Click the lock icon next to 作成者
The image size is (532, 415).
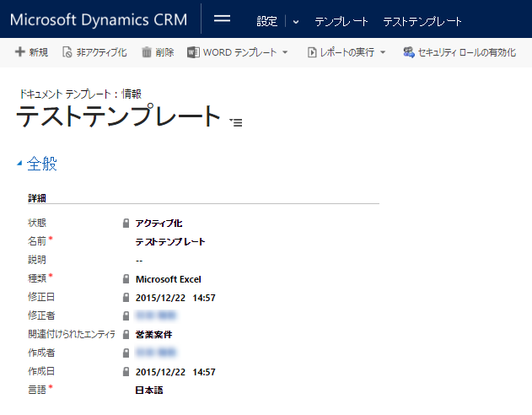pos(126,353)
